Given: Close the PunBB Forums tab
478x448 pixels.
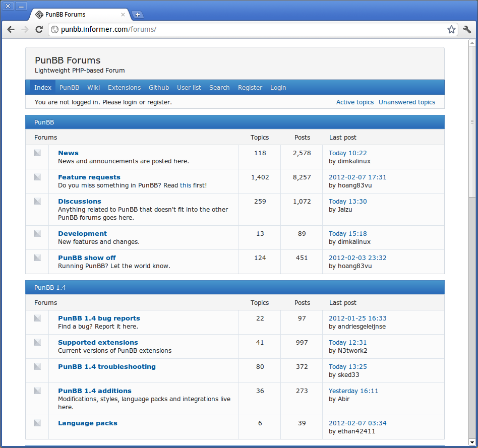Looking at the screenshot, I should [123, 15].
